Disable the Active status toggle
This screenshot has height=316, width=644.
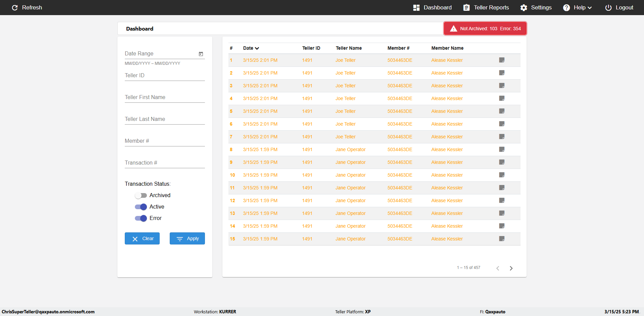point(141,207)
